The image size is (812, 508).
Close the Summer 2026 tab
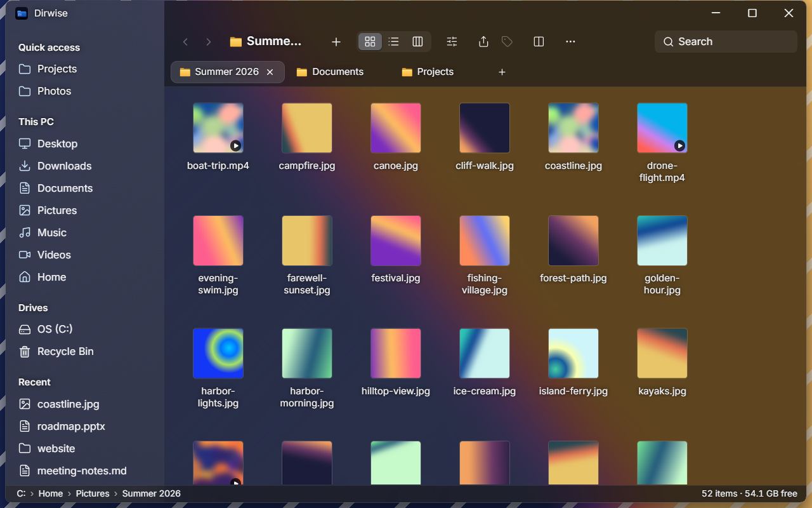pos(270,72)
